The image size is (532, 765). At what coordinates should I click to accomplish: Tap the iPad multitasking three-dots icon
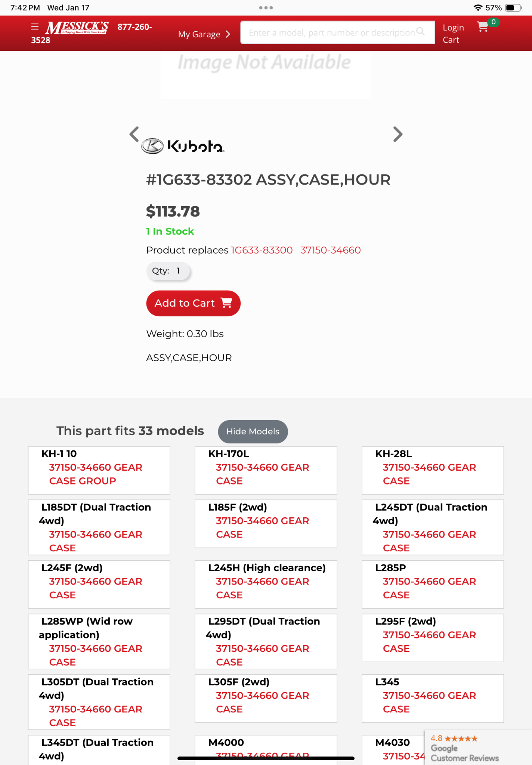266,7
